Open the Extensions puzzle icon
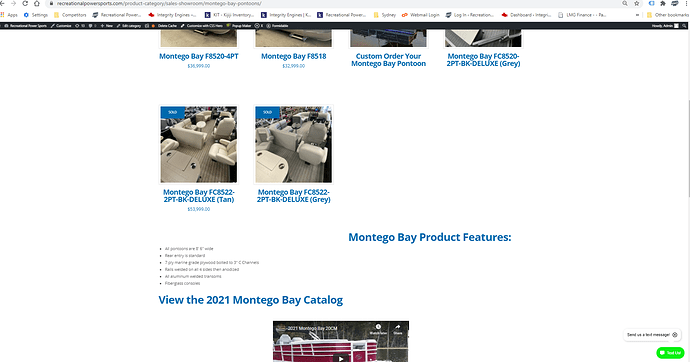 663,4
